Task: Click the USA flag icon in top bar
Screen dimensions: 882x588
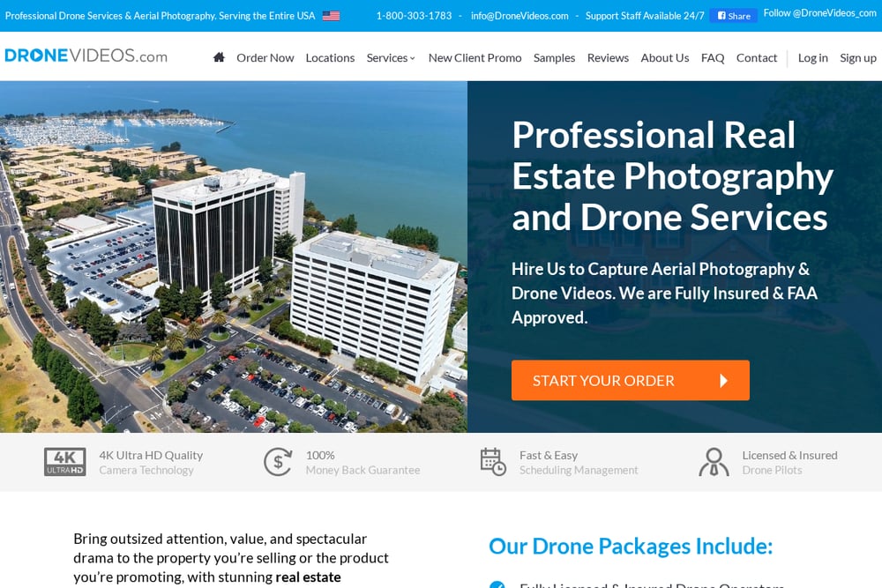Action: click(331, 16)
